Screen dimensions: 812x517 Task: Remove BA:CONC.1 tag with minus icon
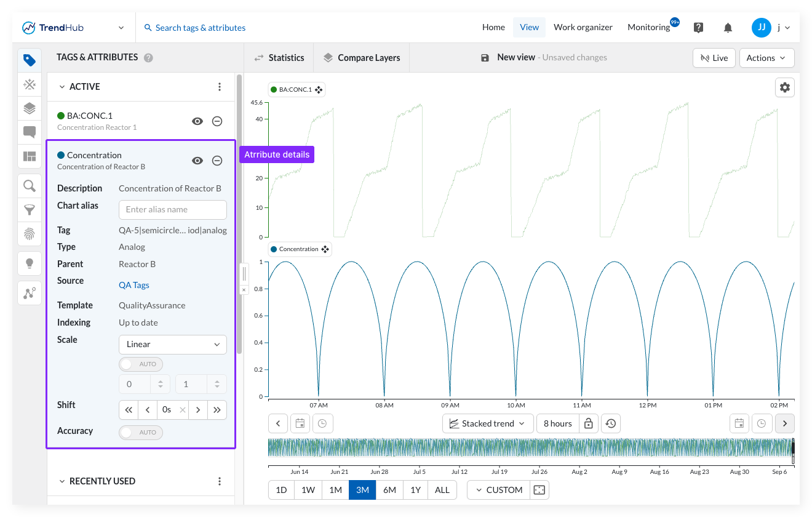[217, 121]
